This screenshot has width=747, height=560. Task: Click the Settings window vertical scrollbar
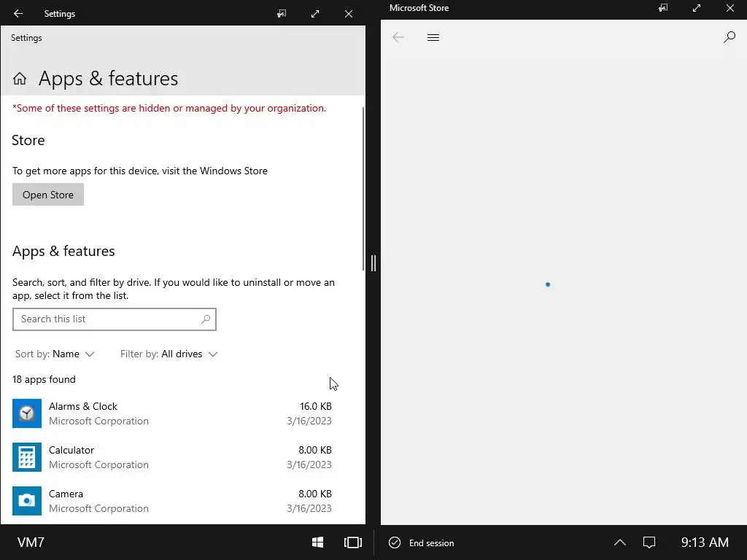363,188
